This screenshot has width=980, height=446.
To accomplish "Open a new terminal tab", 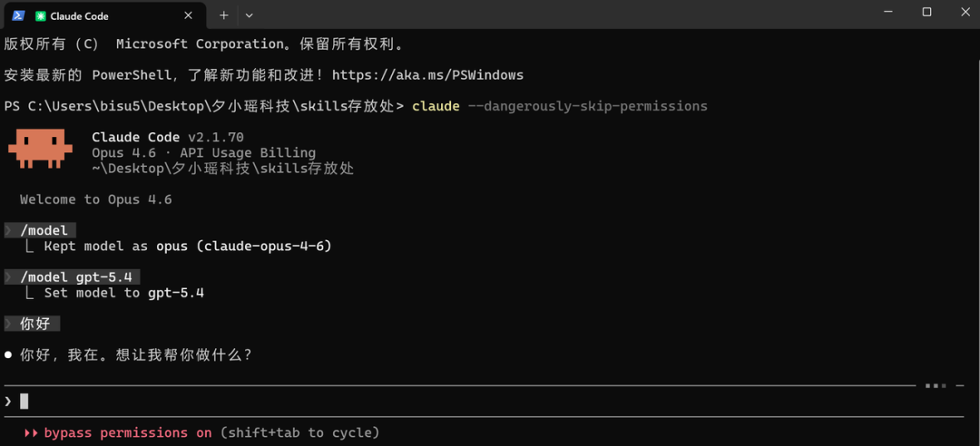I will click(223, 15).
